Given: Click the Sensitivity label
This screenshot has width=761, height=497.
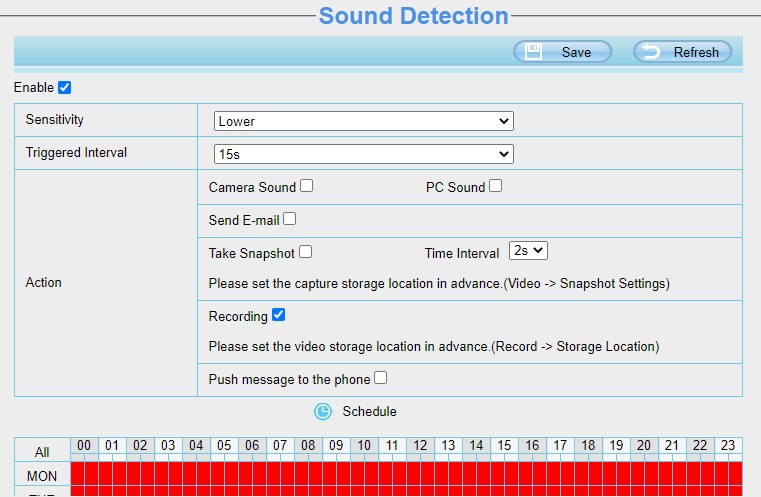Looking at the screenshot, I should pos(55,119).
